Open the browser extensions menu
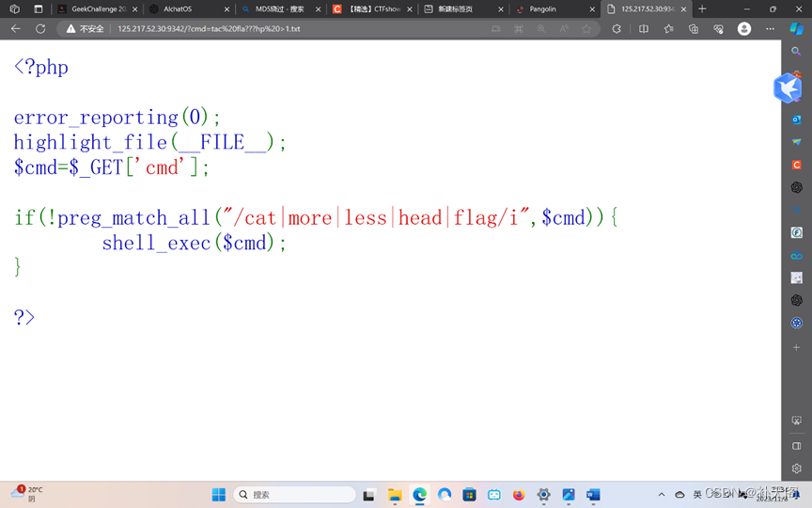The image size is (812, 508). pyautogui.click(x=617, y=29)
